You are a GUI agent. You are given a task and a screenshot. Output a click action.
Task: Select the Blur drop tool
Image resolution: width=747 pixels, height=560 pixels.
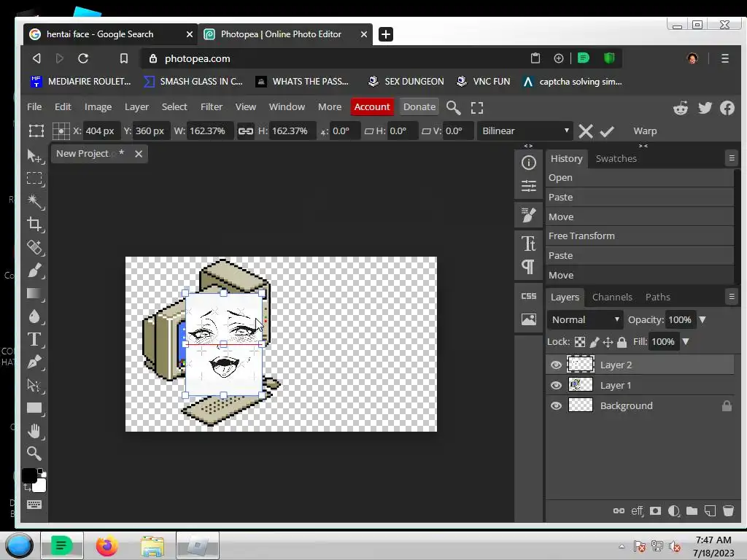(34, 316)
